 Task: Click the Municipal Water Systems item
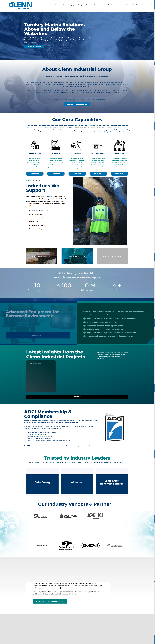pyautogui.click(x=38, y=225)
